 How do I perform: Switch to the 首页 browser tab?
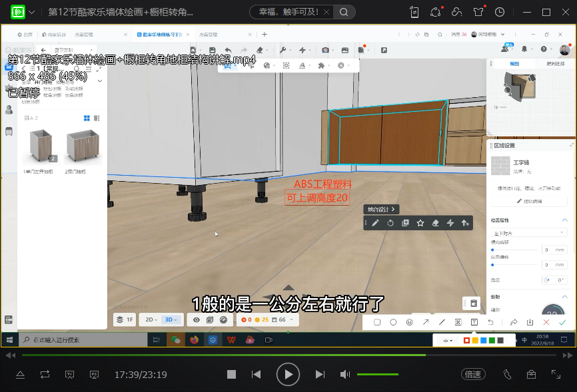[25, 34]
